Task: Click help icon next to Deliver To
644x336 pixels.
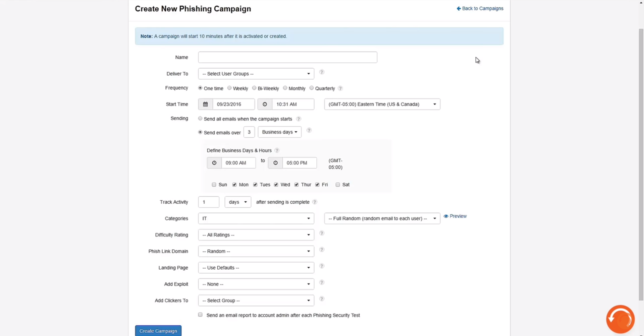Action: click(322, 72)
